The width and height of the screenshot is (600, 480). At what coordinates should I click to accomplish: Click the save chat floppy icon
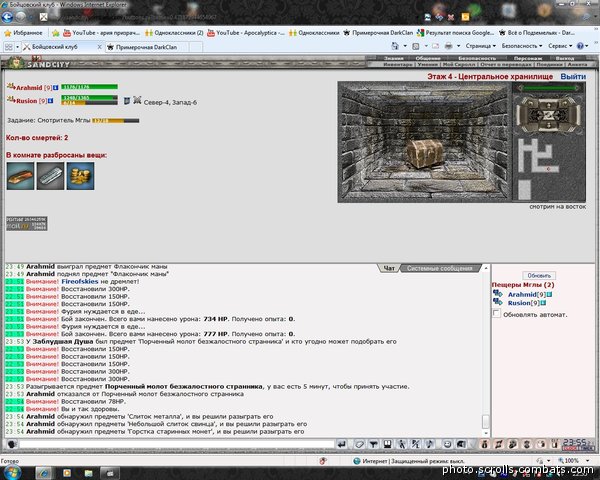pyautogui.click(x=387, y=444)
